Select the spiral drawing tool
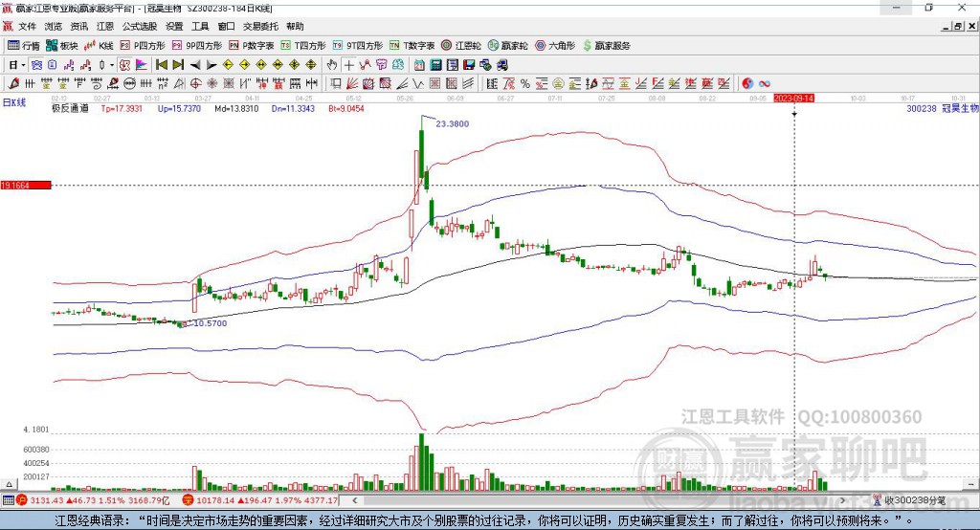Viewport: 980px width, 530px height. 97,83
